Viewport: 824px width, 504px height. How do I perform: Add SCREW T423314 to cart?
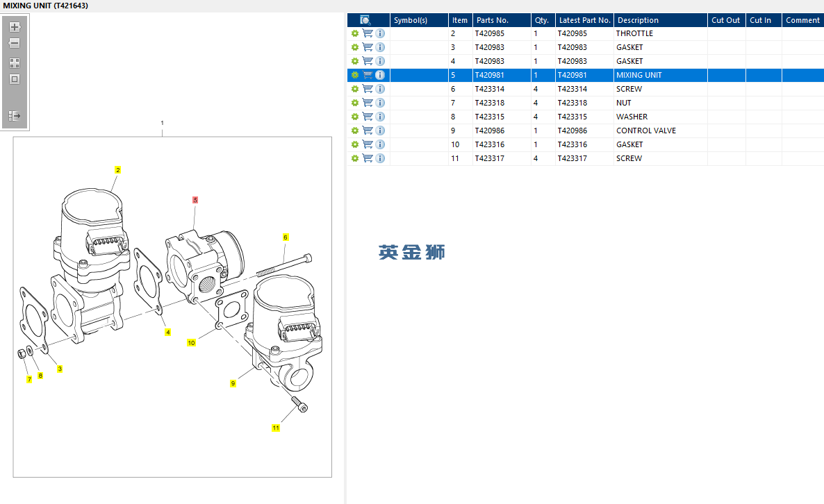click(368, 89)
